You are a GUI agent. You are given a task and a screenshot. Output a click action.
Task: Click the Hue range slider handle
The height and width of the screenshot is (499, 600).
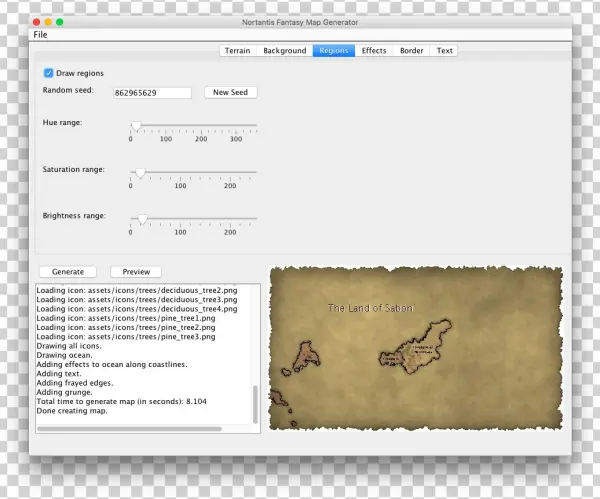pos(136,127)
